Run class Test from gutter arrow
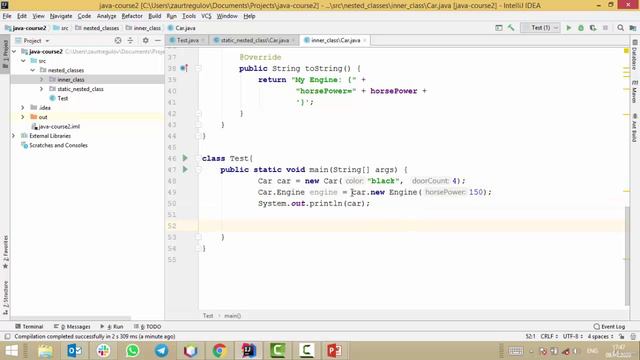Image resolution: width=640 pixels, height=360 pixels. click(x=185, y=158)
